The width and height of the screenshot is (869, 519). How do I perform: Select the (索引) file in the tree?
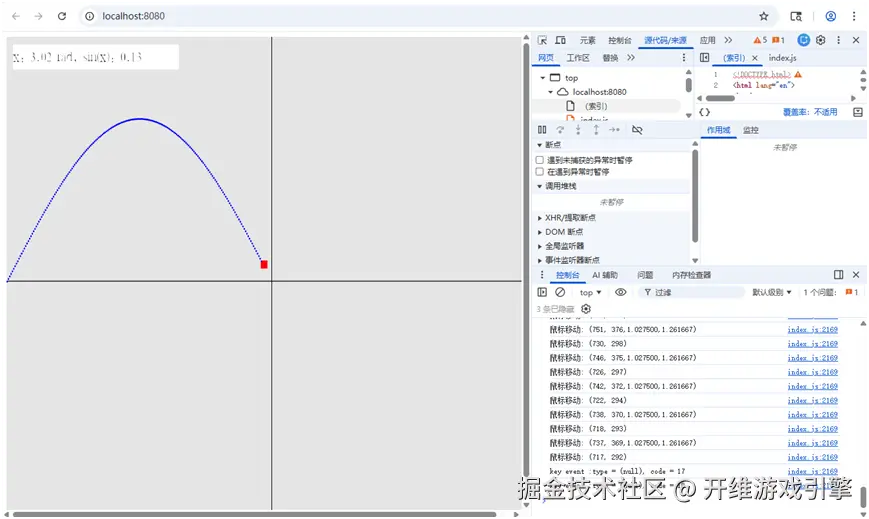pos(596,106)
